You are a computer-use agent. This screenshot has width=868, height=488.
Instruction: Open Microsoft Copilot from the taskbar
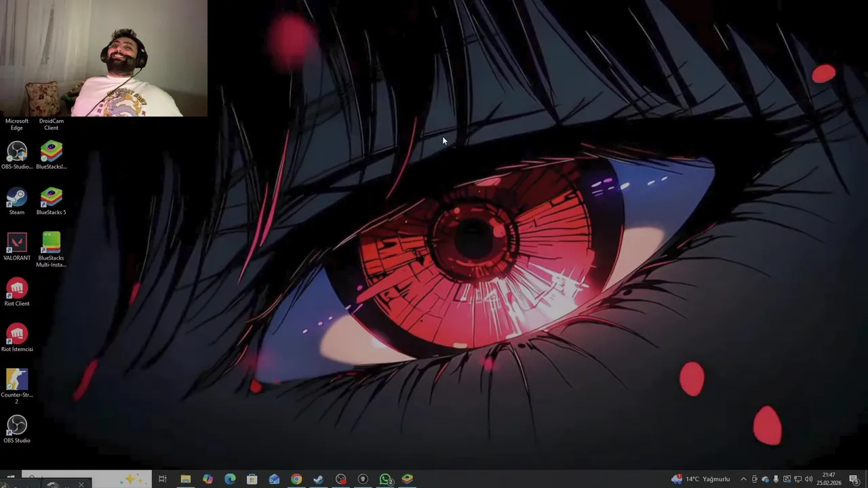pos(208,479)
